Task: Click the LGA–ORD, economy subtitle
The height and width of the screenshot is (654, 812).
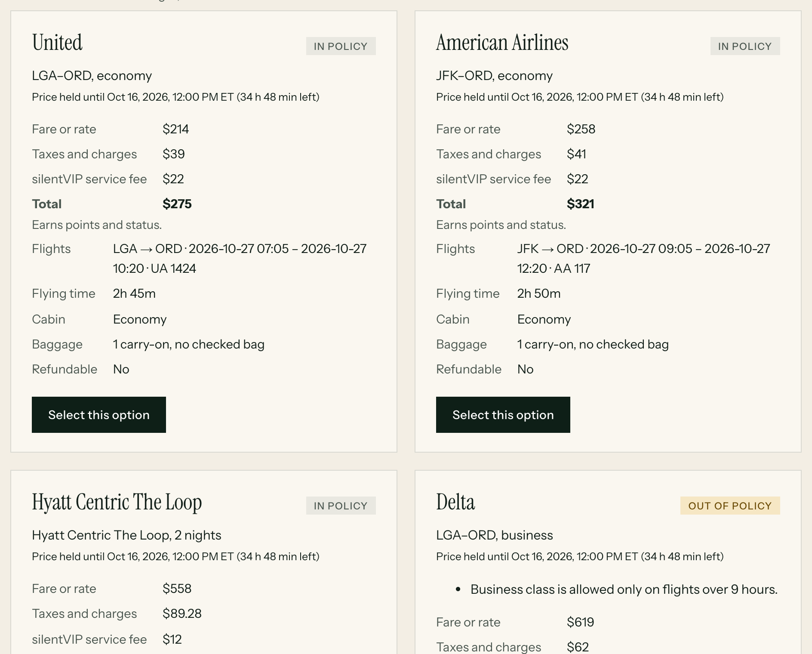Action: click(92, 76)
